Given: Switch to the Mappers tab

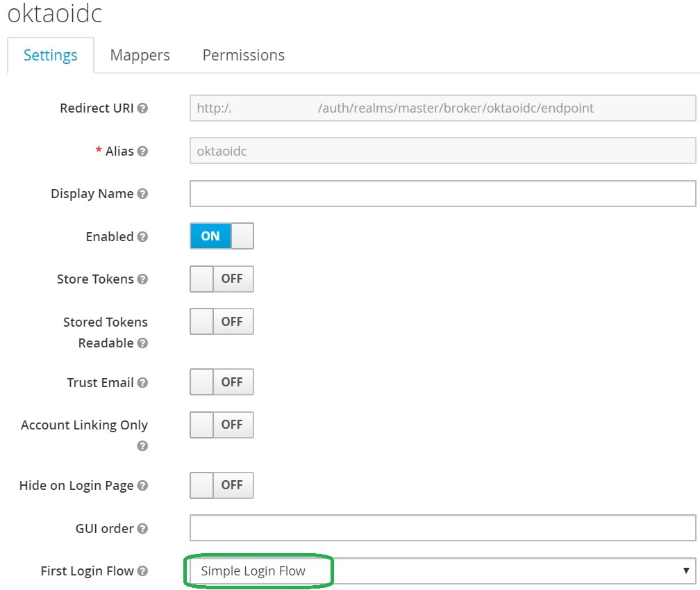Looking at the screenshot, I should coord(140,56).
